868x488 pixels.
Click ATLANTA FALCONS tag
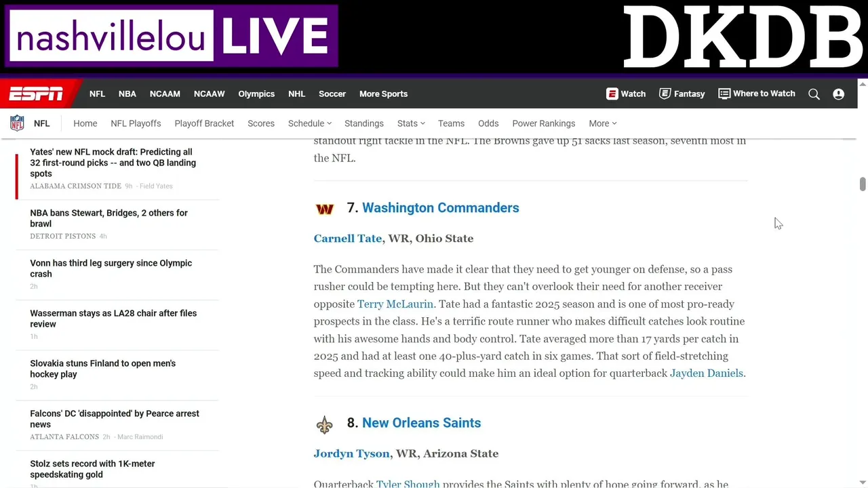[x=64, y=437]
